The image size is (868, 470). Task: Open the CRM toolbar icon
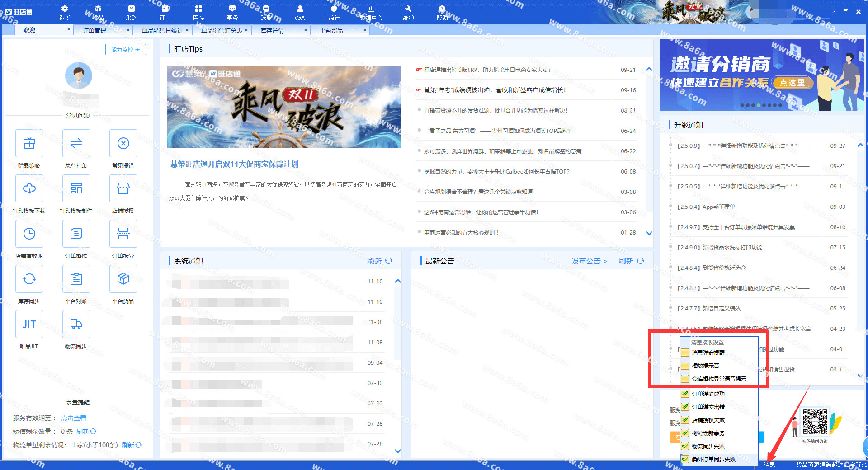(300, 13)
